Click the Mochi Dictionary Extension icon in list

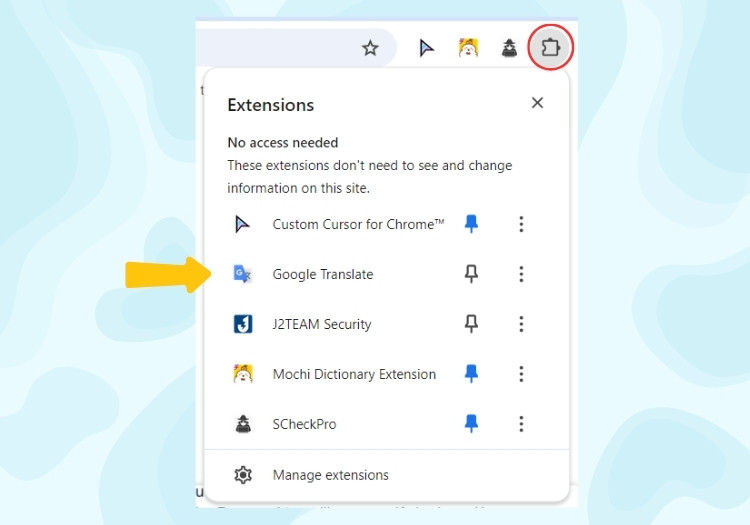(x=243, y=374)
